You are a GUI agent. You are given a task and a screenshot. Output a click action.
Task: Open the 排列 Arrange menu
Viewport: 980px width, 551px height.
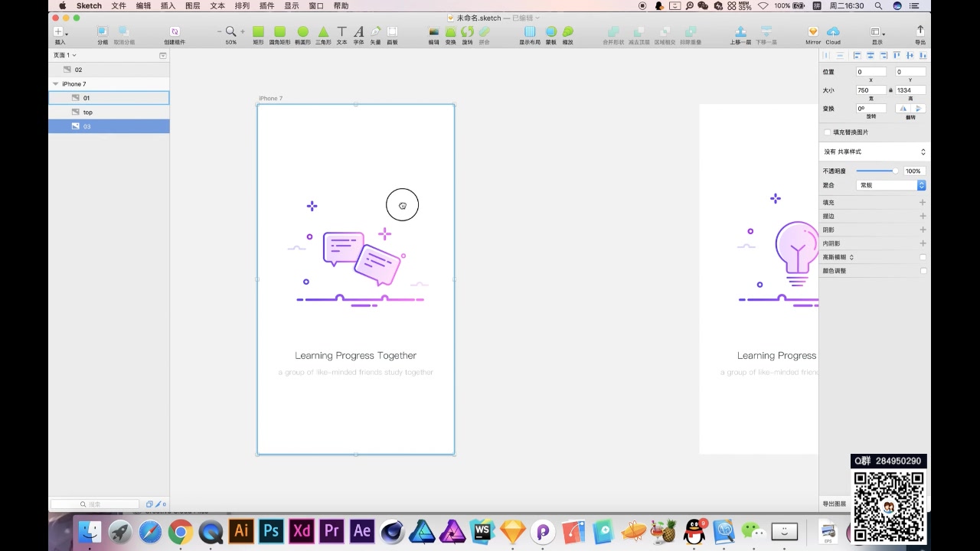[x=242, y=5]
